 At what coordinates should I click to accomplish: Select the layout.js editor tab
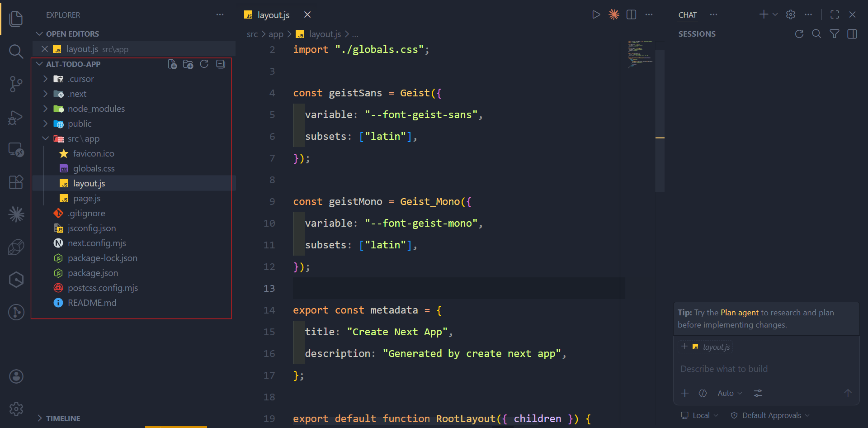pyautogui.click(x=273, y=14)
